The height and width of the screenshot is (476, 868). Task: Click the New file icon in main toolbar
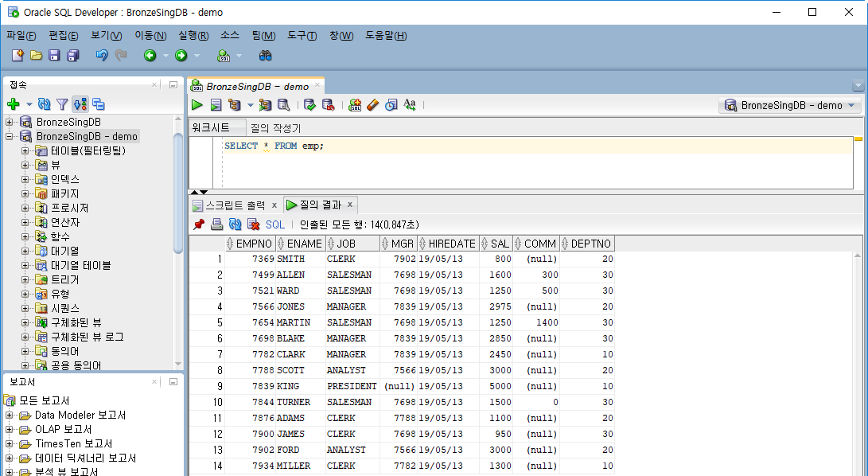(18, 56)
